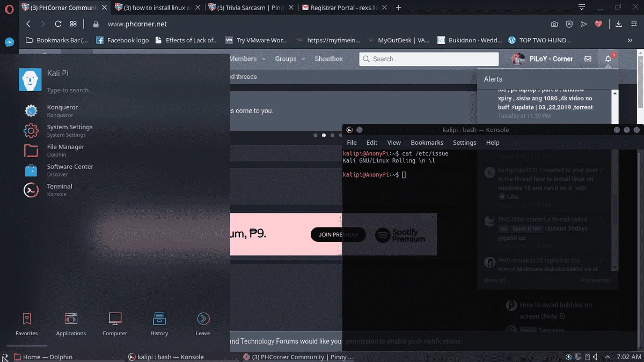The image size is (644, 362).
Task: Take a snapshot with the camera icon
Action: [x=554, y=24]
